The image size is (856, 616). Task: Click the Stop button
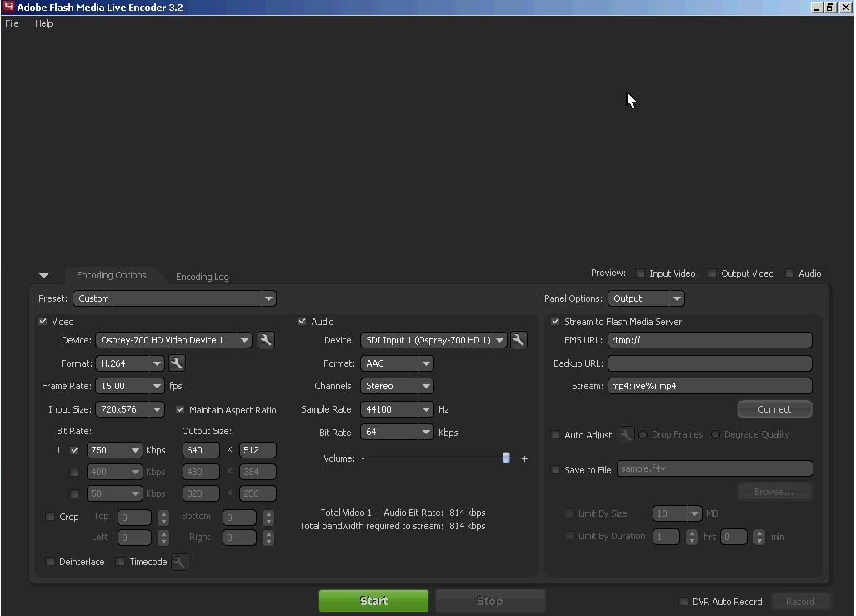tap(490, 601)
